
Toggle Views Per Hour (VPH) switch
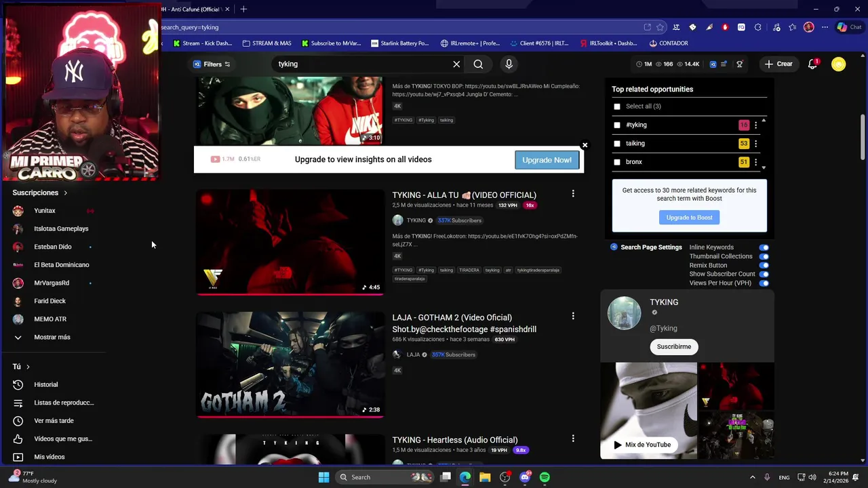764,283
